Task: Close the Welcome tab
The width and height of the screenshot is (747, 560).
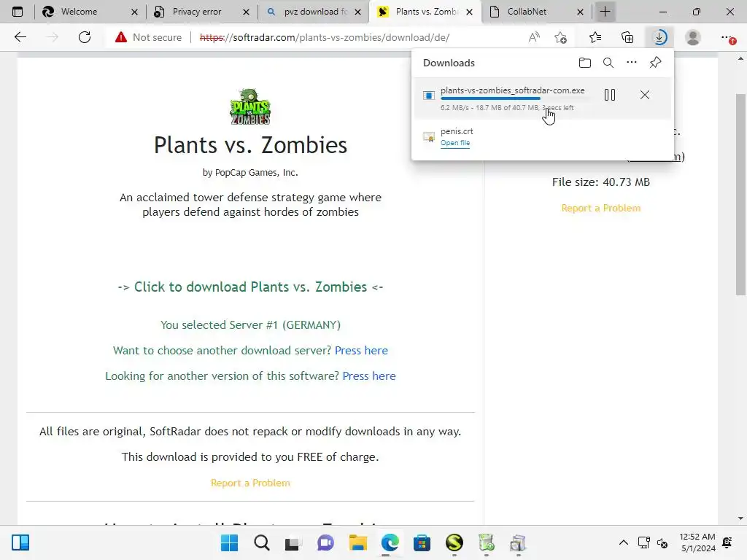Action: (134, 12)
